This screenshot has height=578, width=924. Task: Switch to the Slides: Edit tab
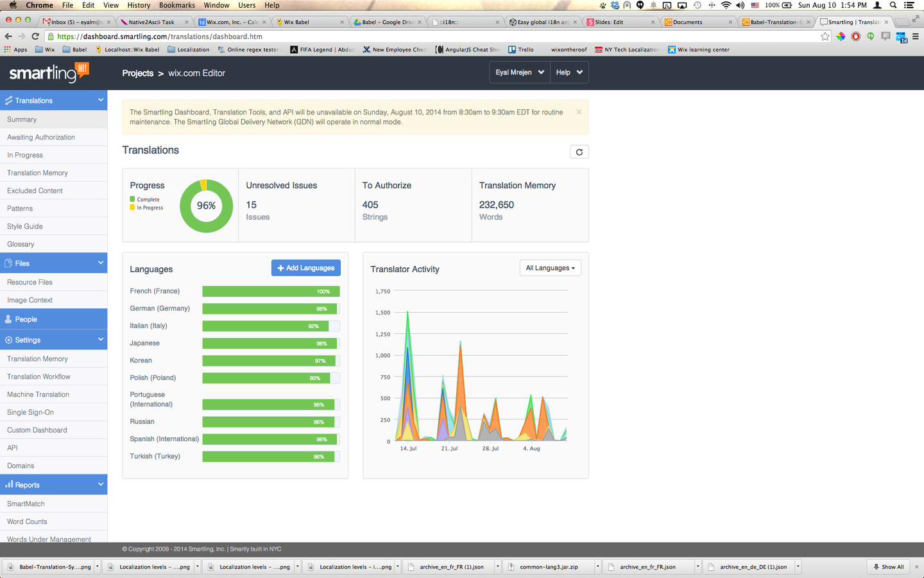pos(620,22)
